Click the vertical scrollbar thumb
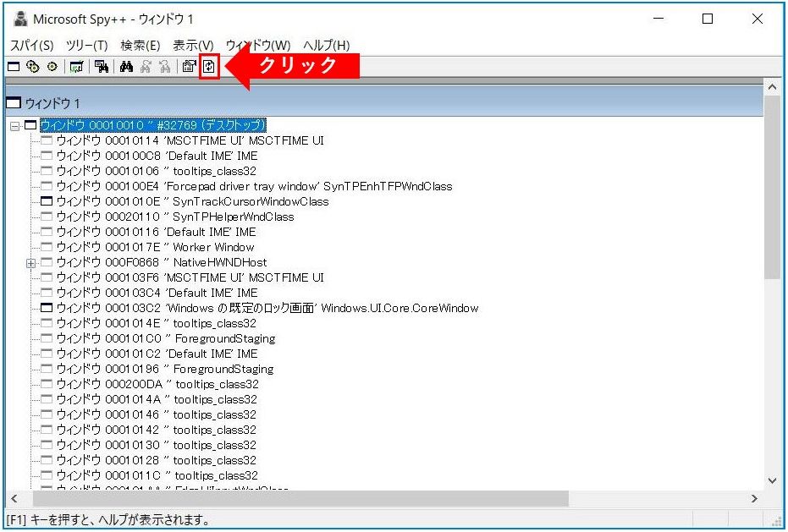The image size is (788, 532). [x=773, y=186]
